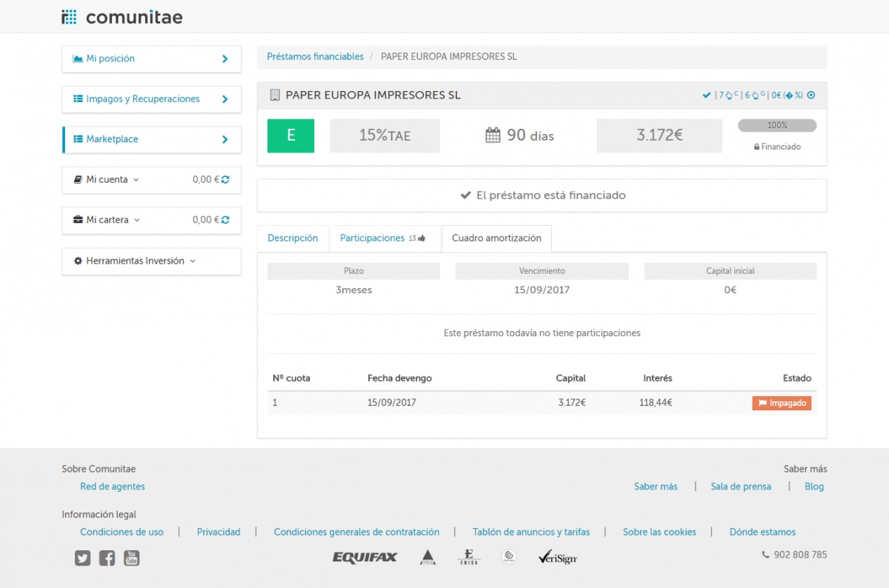The height and width of the screenshot is (588, 889).
Task: Open the YouTube social icon
Action: 131,558
